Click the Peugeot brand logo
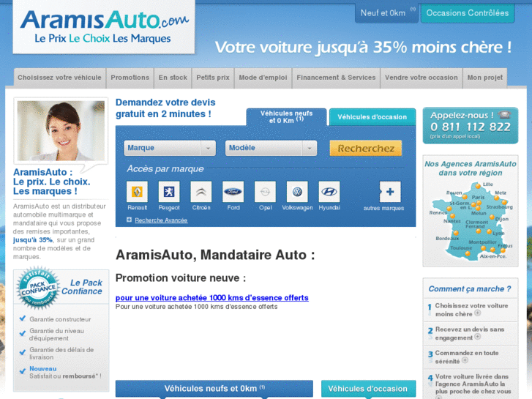This screenshot has height=399, width=532. (169, 192)
